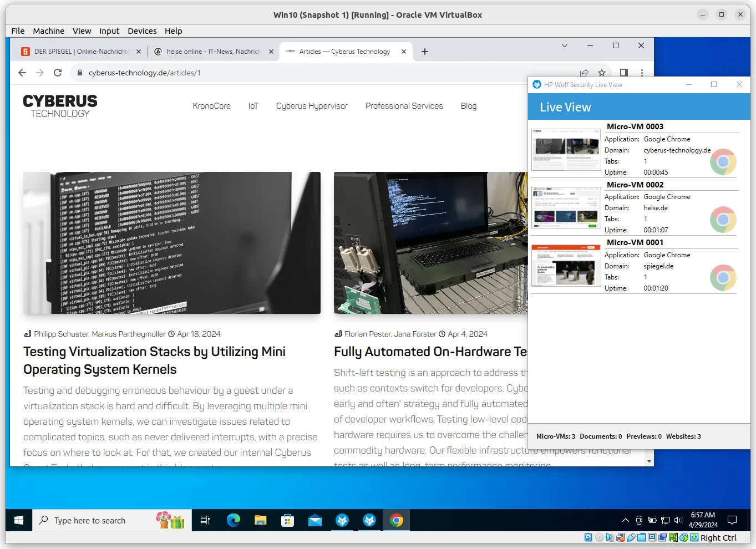Screen dimensions: 756x549
Task: Open the Chrome three-dot menu
Action: (642, 73)
